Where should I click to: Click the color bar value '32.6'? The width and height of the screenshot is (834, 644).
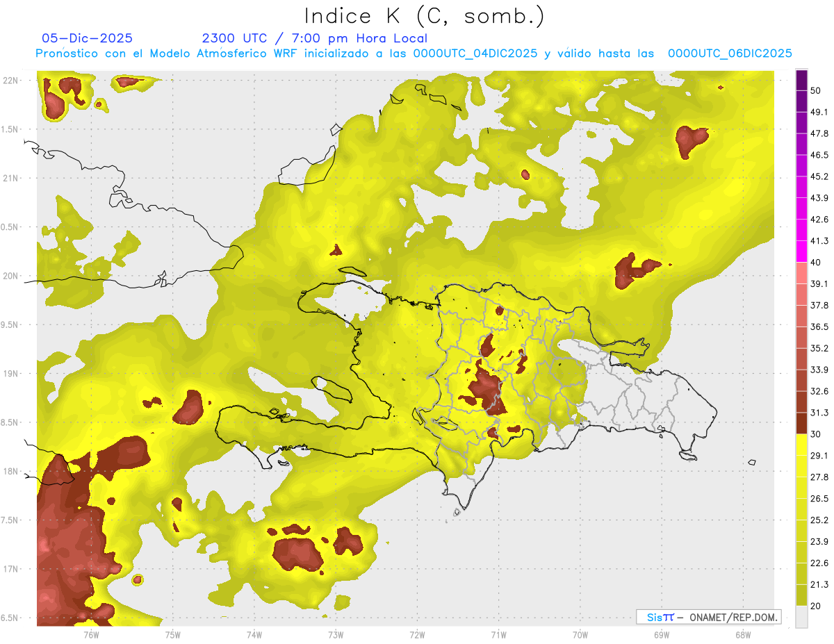(819, 391)
